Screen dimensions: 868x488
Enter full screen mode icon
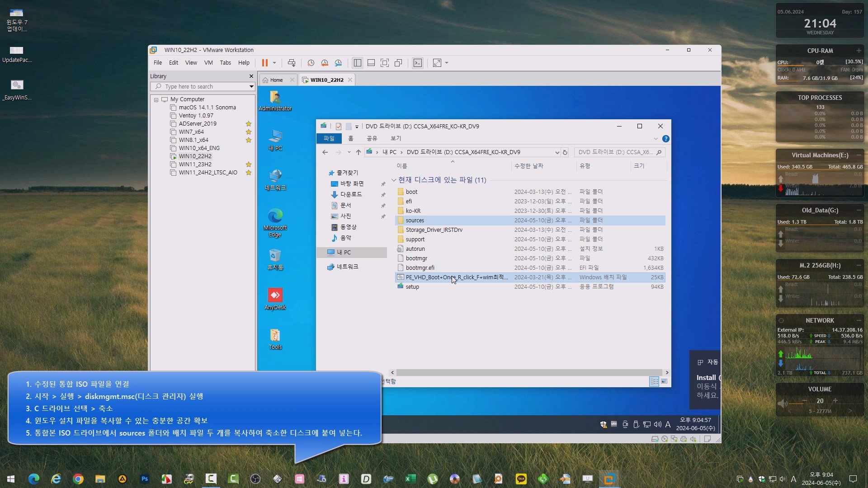[385, 63]
